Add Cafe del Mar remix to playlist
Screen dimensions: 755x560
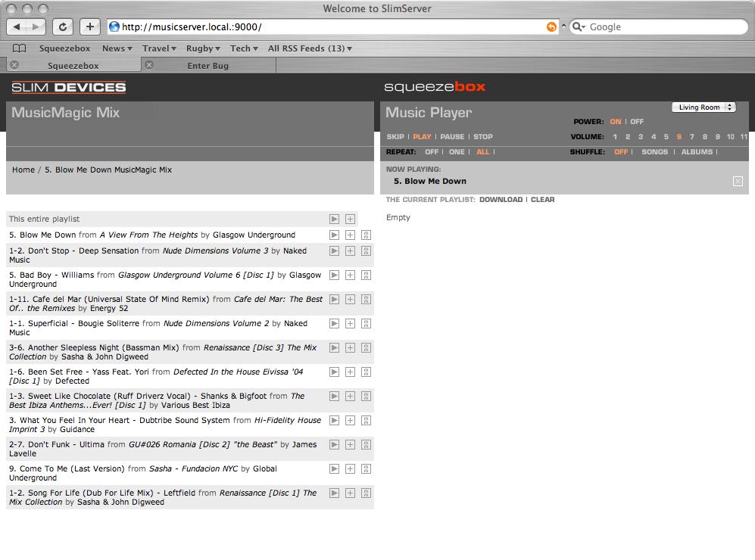coord(350,299)
